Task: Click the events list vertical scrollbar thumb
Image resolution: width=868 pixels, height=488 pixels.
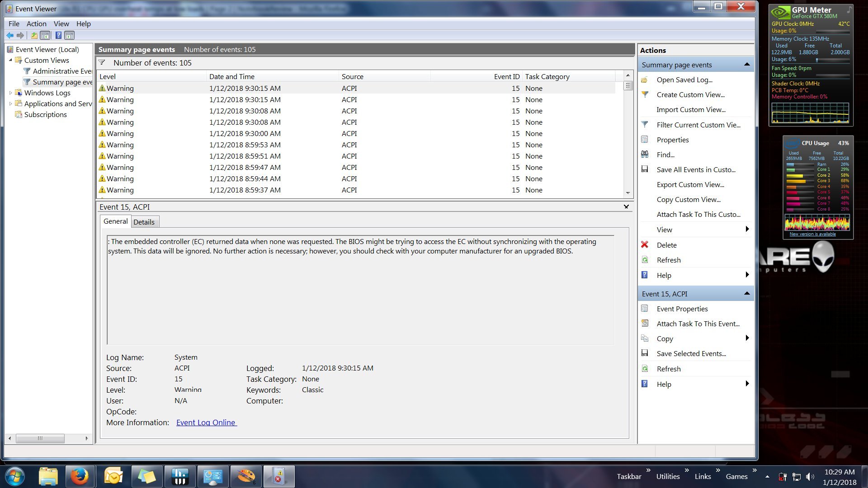Action: point(627,86)
